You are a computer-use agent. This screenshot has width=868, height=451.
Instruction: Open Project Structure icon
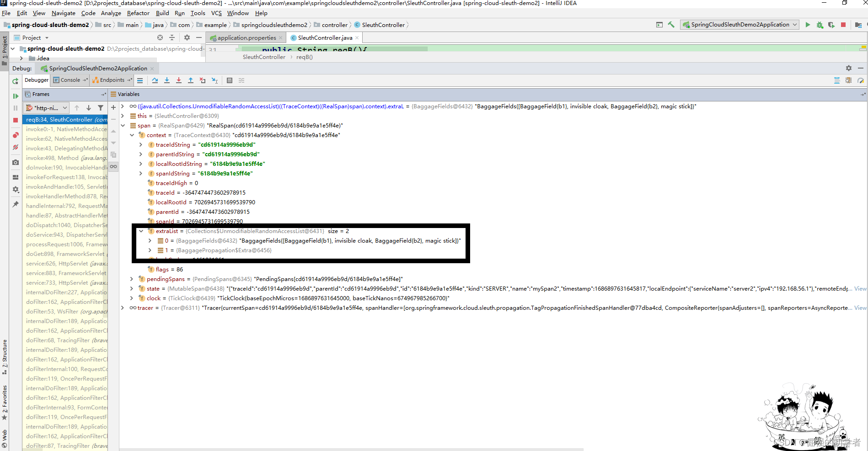click(858, 25)
